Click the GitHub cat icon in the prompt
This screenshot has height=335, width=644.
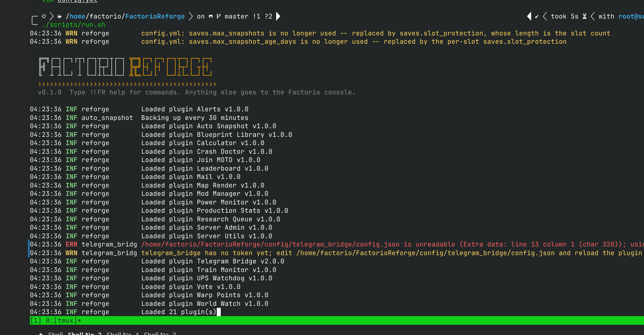pyautogui.click(x=211, y=16)
